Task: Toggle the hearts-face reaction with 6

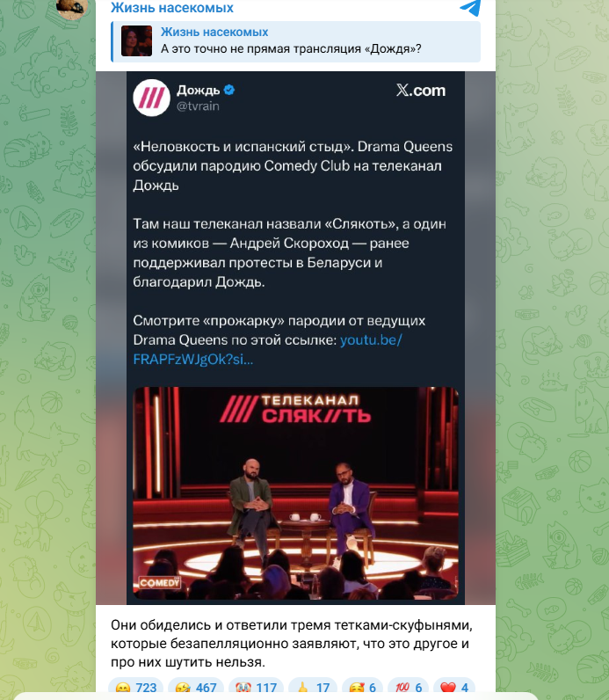Action: coord(362,688)
